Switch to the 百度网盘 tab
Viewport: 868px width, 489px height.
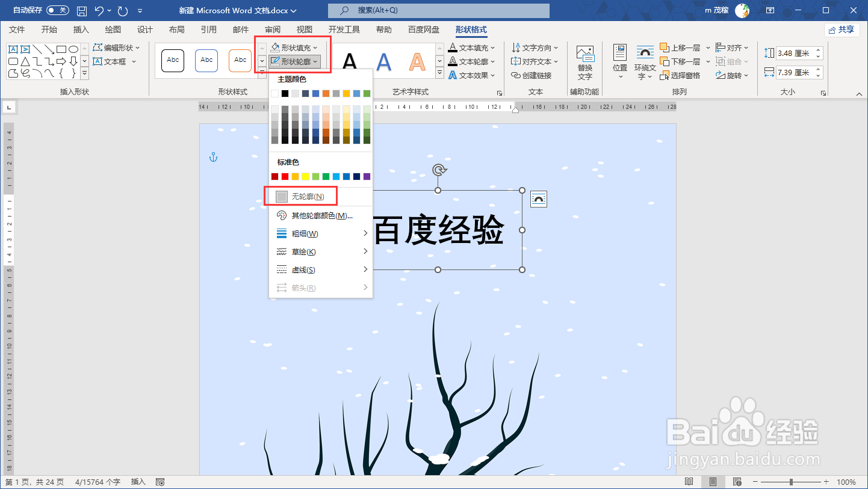coord(424,29)
